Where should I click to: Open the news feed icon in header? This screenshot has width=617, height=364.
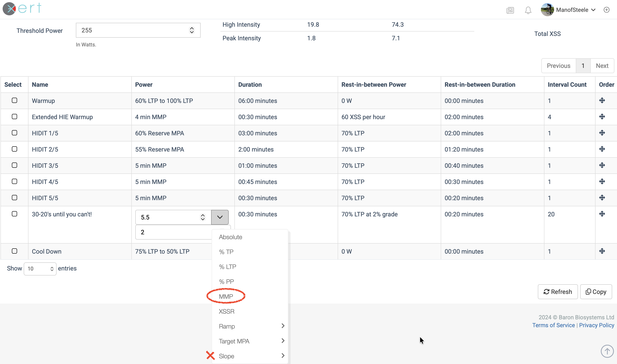click(510, 10)
